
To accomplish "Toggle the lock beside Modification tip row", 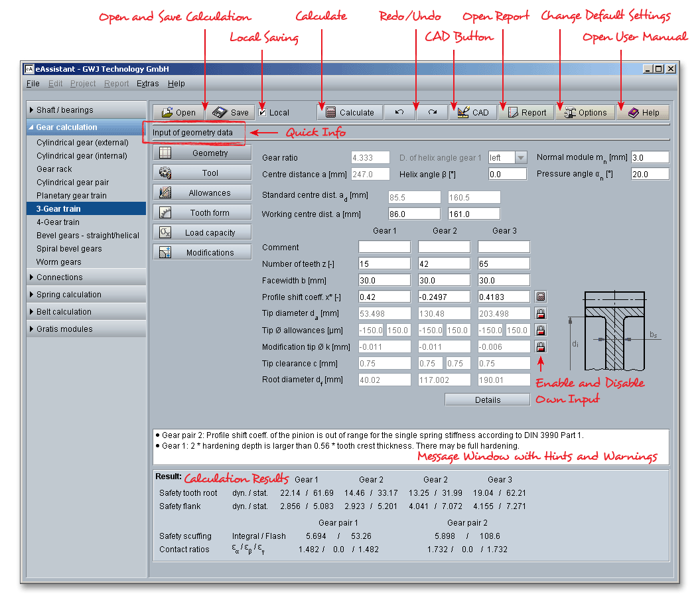I will pyautogui.click(x=541, y=346).
